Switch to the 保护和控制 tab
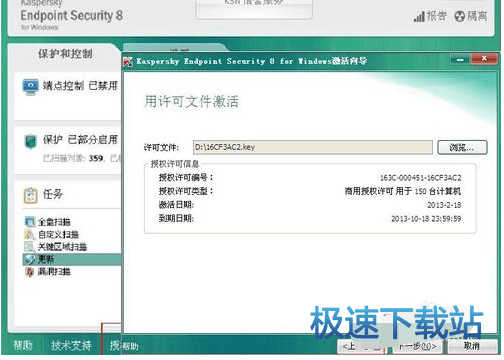 (65, 54)
